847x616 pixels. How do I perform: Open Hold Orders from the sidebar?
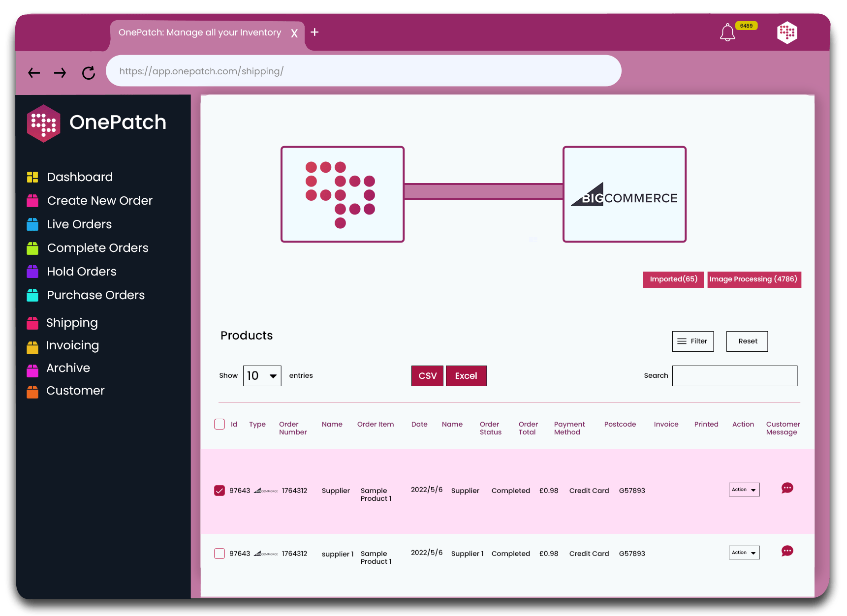pos(81,271)
